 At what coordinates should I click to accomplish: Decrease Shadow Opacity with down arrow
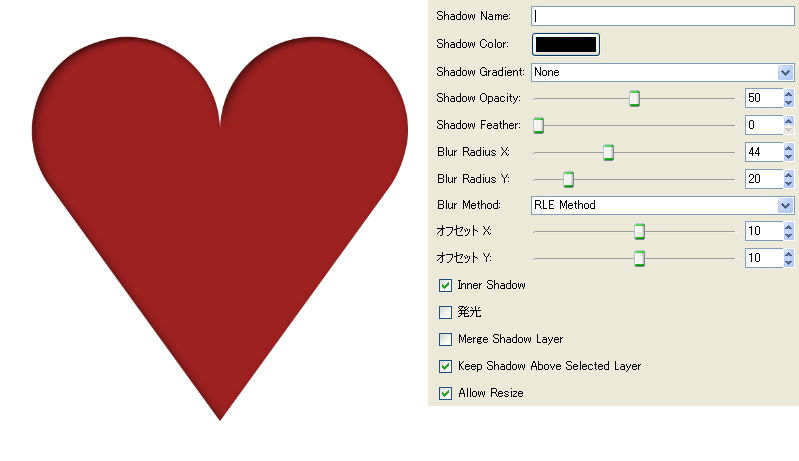point(789,102)
